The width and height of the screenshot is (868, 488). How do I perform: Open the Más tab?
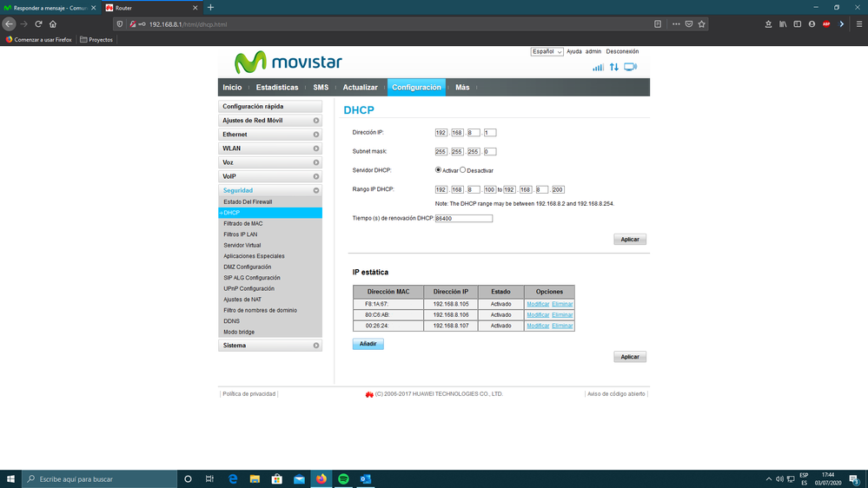tap(462, 88)
